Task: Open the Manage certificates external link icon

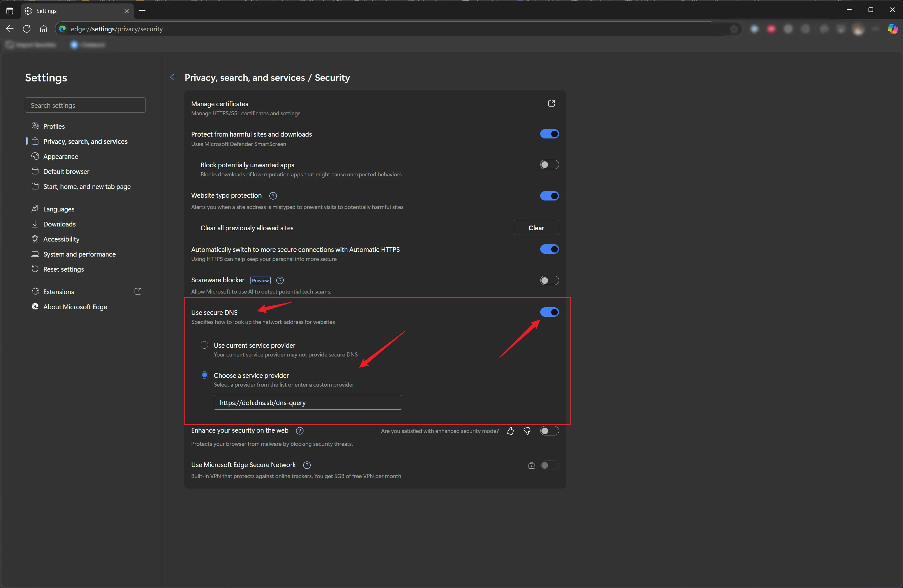Action: click(551, 103)
